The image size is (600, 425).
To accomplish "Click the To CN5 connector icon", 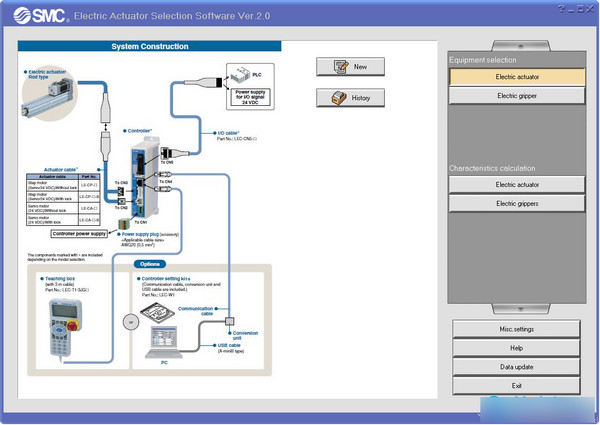I will (165, 153).
